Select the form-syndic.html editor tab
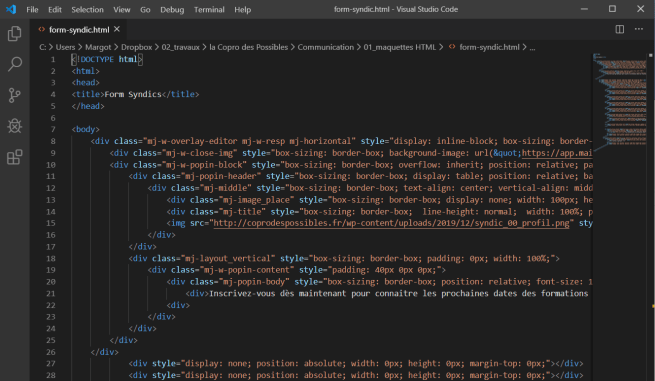The height and width of the screenshot is (381, 655). (79, 29)
